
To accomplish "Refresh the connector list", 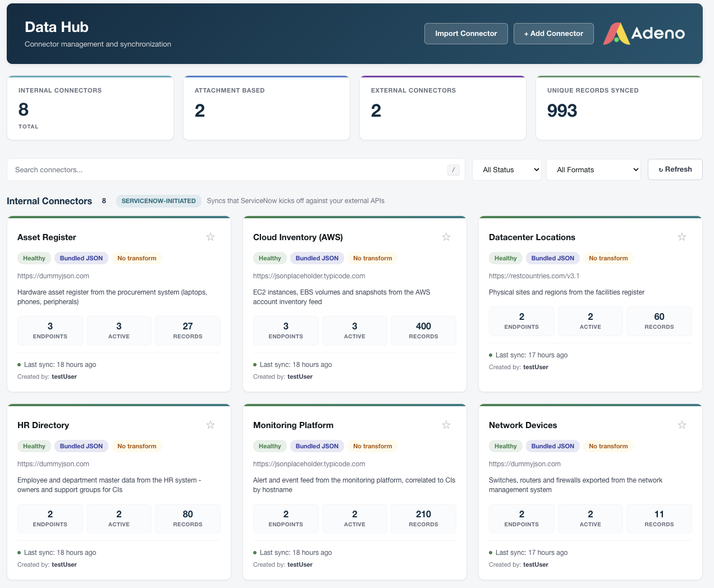I will point(675,169).
